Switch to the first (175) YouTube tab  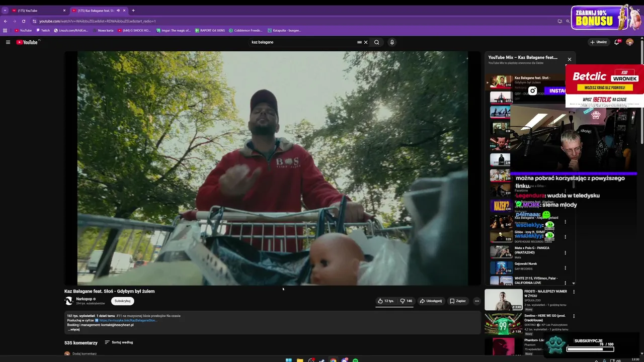tap(39, 11)
